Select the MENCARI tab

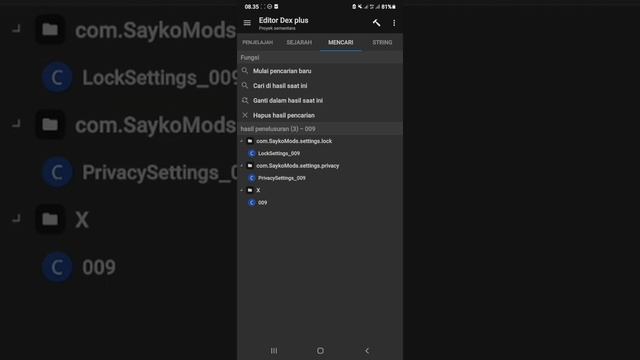(341, 42)
